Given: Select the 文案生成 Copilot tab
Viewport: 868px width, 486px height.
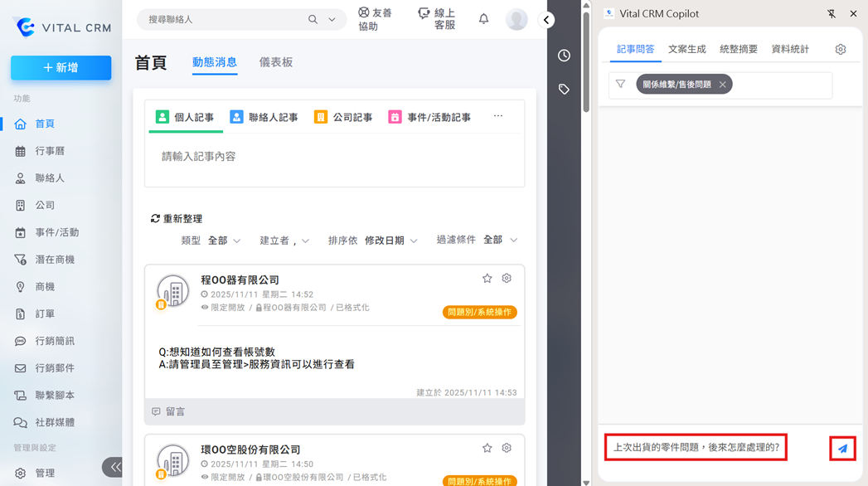Looking at the screenshot, I should click(x=686, y=50).
